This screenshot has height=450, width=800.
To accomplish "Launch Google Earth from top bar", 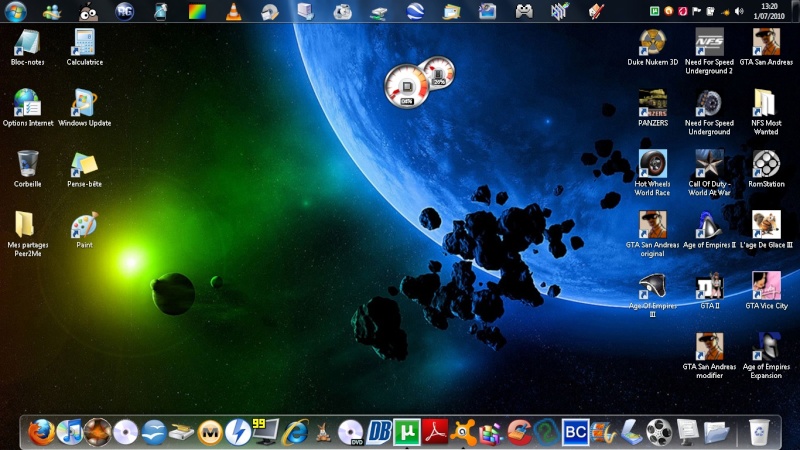I will click(x=415, y=12).
